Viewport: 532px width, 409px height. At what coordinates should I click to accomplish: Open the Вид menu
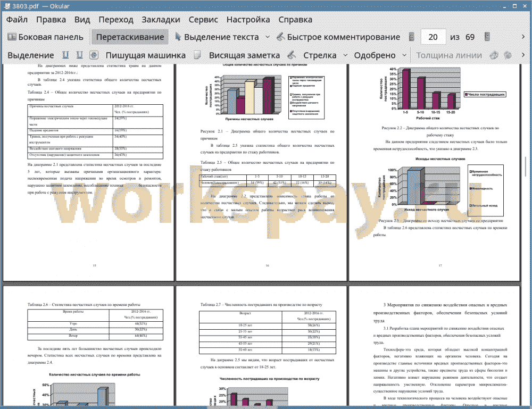(x=82, y=20)
